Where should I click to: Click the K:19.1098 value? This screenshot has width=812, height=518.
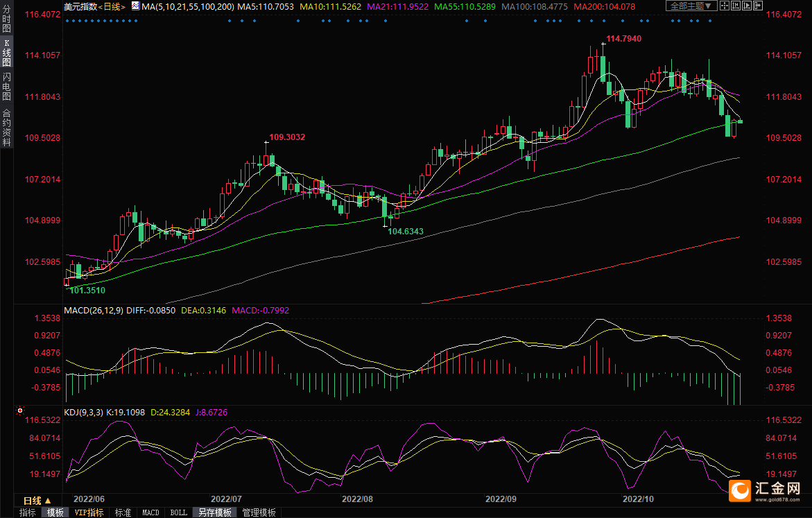click(x=126, y=413)
